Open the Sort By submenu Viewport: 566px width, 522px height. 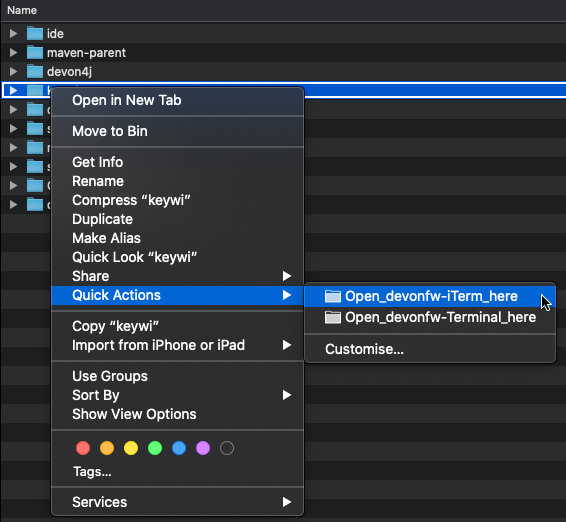[x=177, y=395]
